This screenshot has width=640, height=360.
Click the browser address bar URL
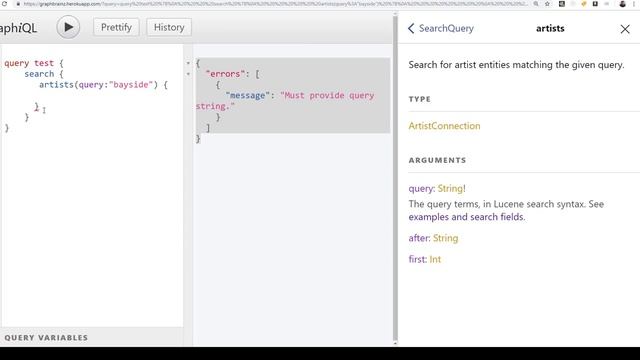pyautogui.click(x=276, y=4)
